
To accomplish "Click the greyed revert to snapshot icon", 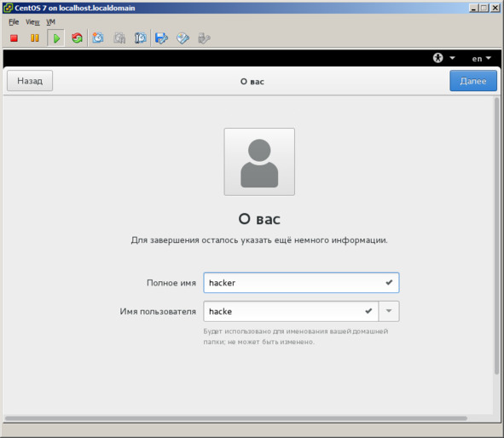I will (119, 38).
